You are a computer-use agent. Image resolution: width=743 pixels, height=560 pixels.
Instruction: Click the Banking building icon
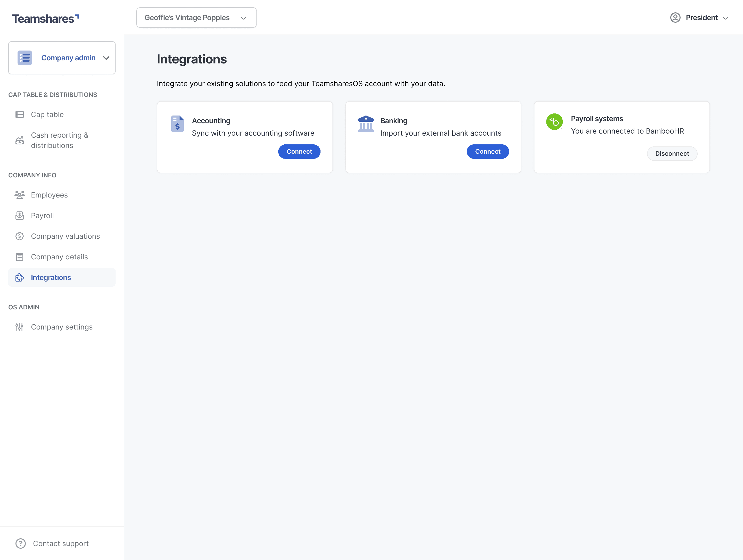(x=366, y=124)
